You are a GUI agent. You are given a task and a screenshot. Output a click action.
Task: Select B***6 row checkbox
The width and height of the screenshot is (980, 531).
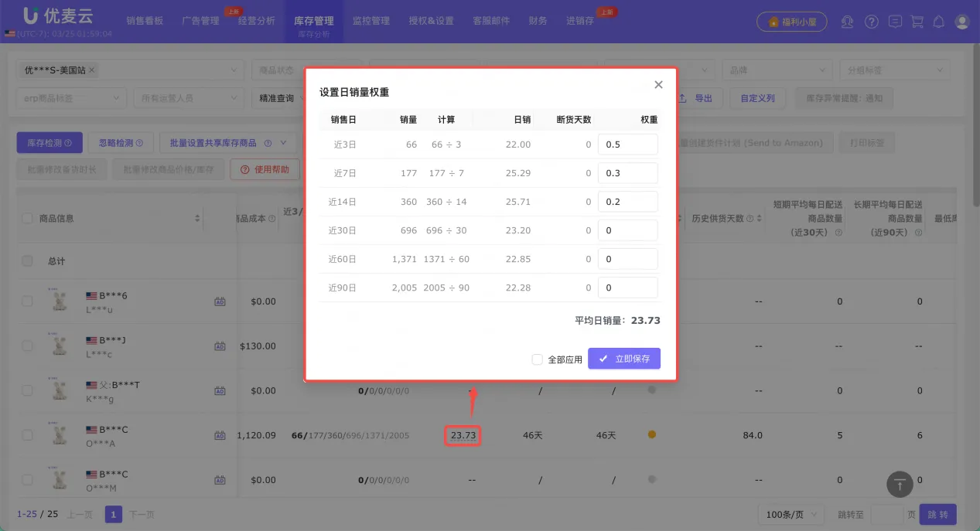coord(28,301)
